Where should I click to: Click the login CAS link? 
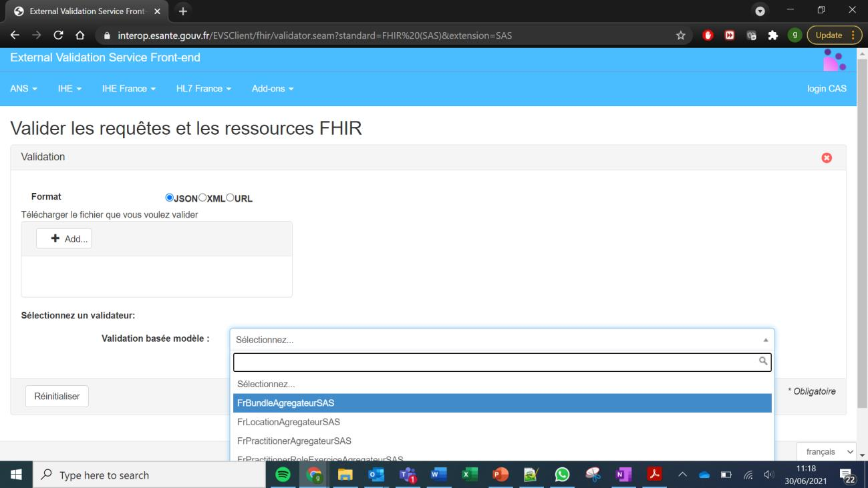(x=827, y=89)
